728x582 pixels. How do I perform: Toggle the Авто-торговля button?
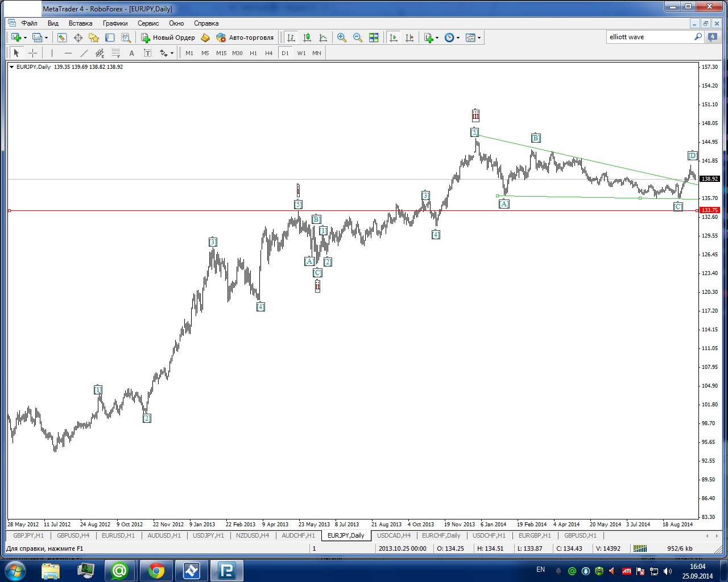point(245,38)
